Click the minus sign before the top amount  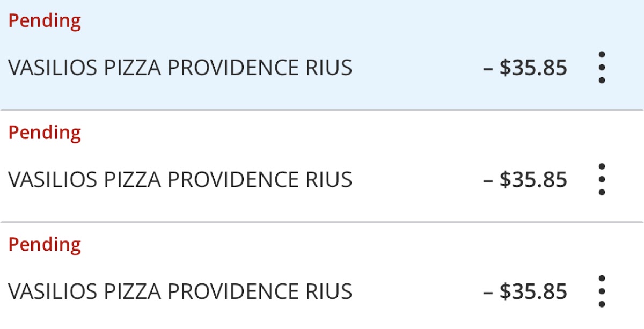click(x=488, y=69)
